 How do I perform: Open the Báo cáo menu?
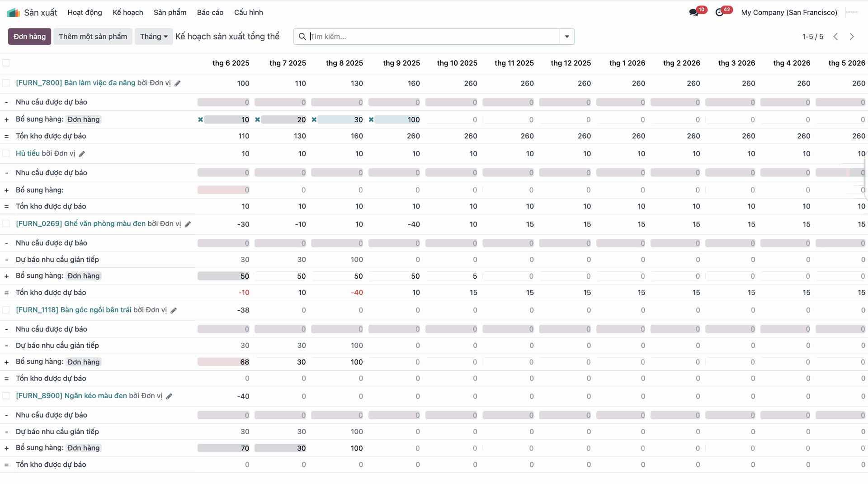(210, 13)
